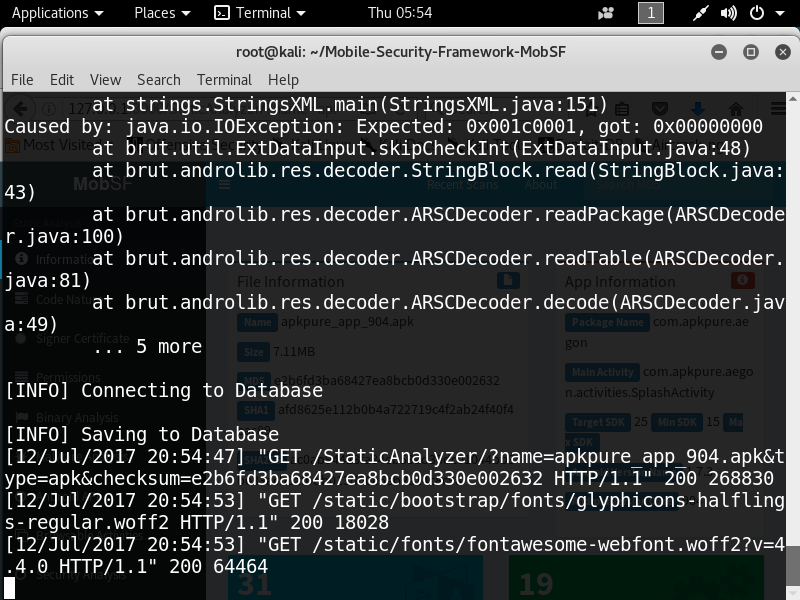Click the browser back arrow behind terminal
This screenshot has width=800, height=600.
coord(20,109)
